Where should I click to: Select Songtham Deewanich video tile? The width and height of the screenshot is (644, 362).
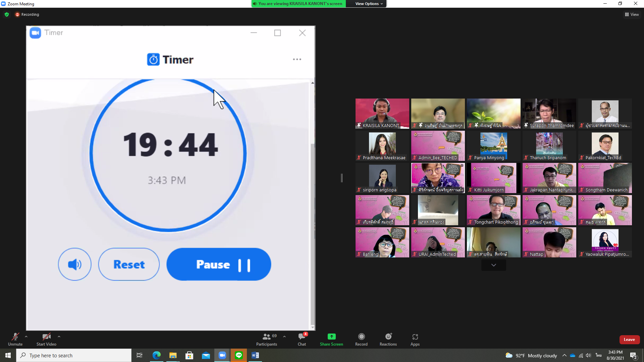(605, 178)
